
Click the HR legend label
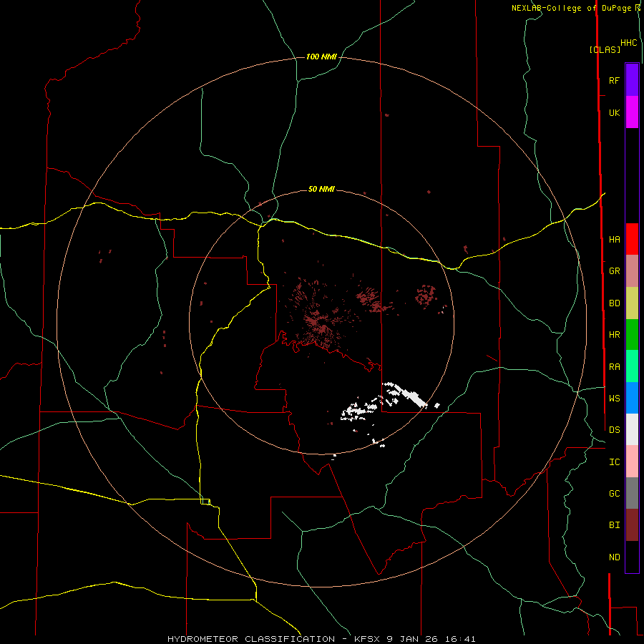[614, 335]
